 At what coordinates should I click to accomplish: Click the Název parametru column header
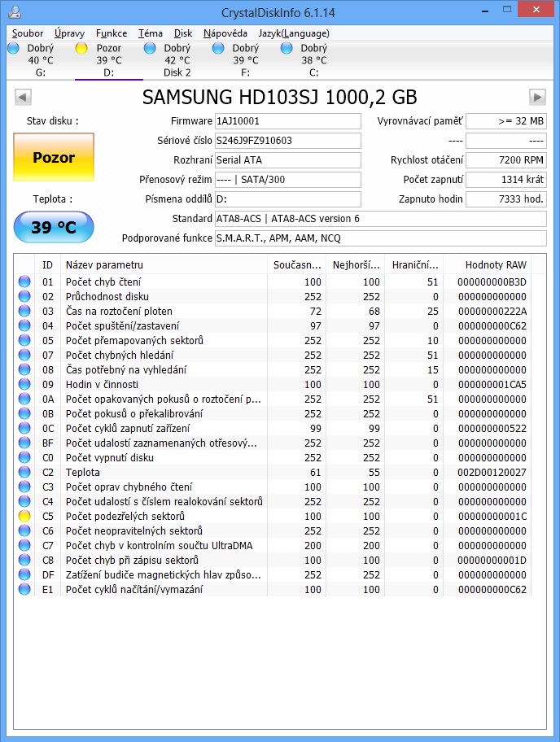coord(164,264)
